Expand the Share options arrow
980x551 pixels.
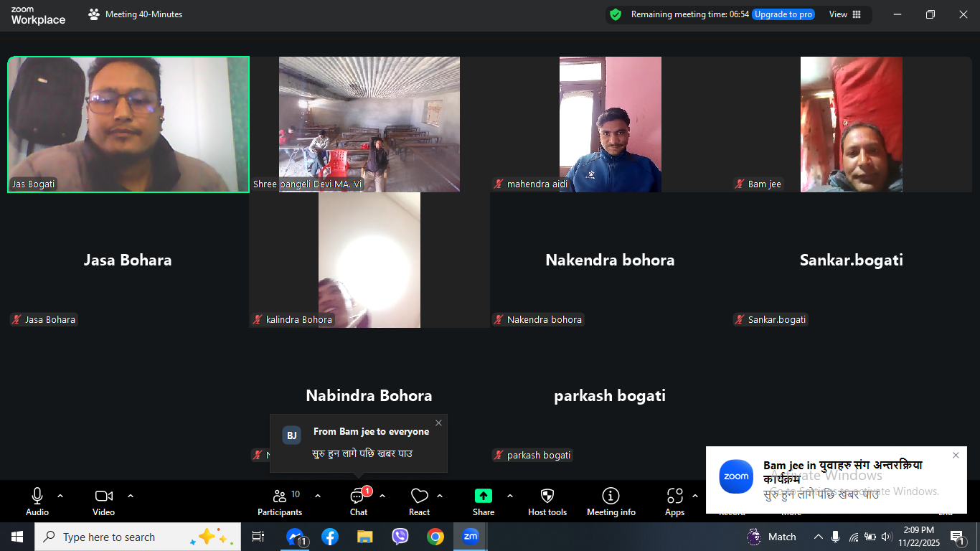pyautogui.click(x=510, y=496)
